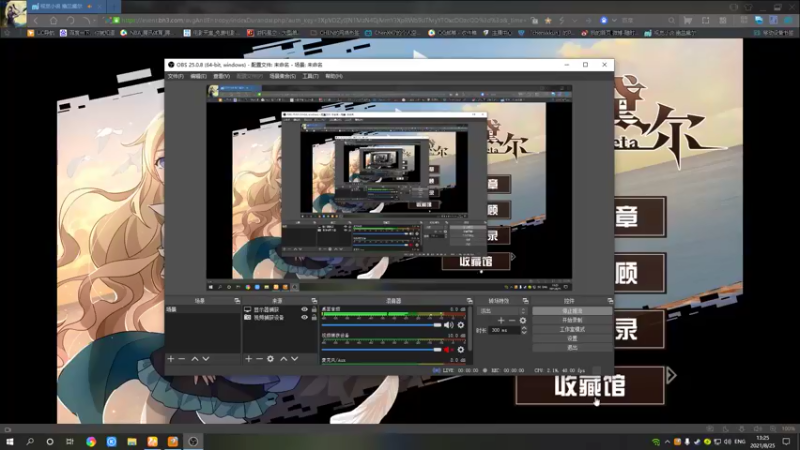Open transition properties with the Scene Transitions gear
Image resolution: width=800 pixels, height=450 pixels.
(523, 320)
